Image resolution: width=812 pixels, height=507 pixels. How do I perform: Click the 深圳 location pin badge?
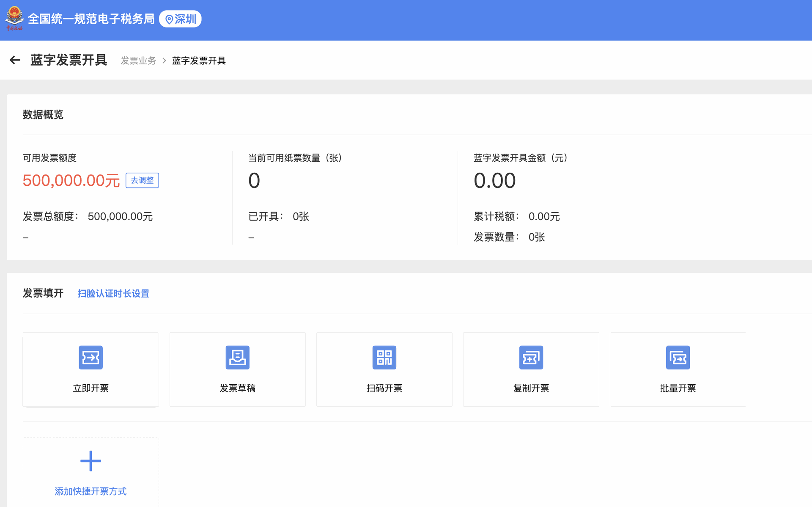[x=181, y=19]
